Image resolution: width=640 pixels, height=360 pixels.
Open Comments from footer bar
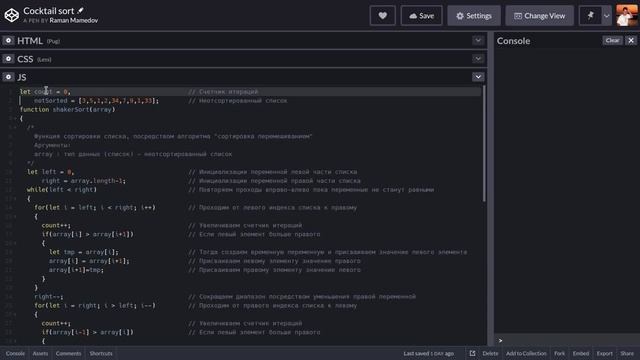68,353
